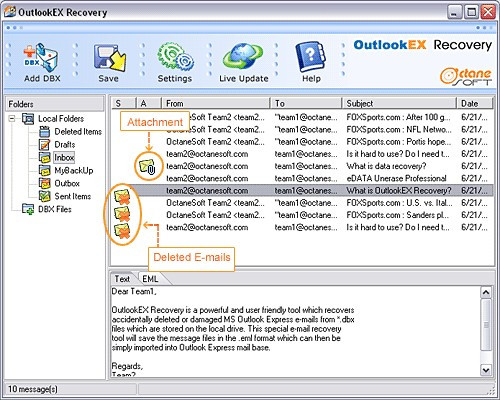The height and width of the screenshot is (400, 500).
Task: Sort by the From column header
Action: [x=216, y=103]
